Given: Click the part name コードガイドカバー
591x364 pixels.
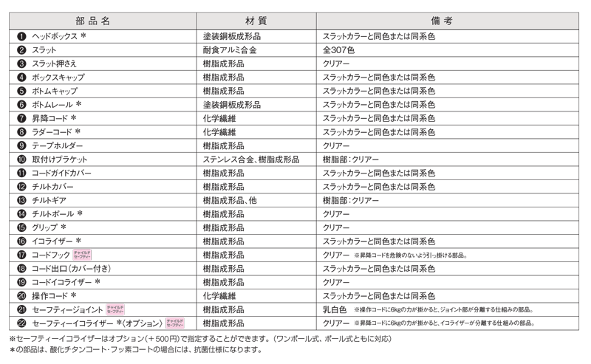Looking at the screenshot, I should pos(62,174).
